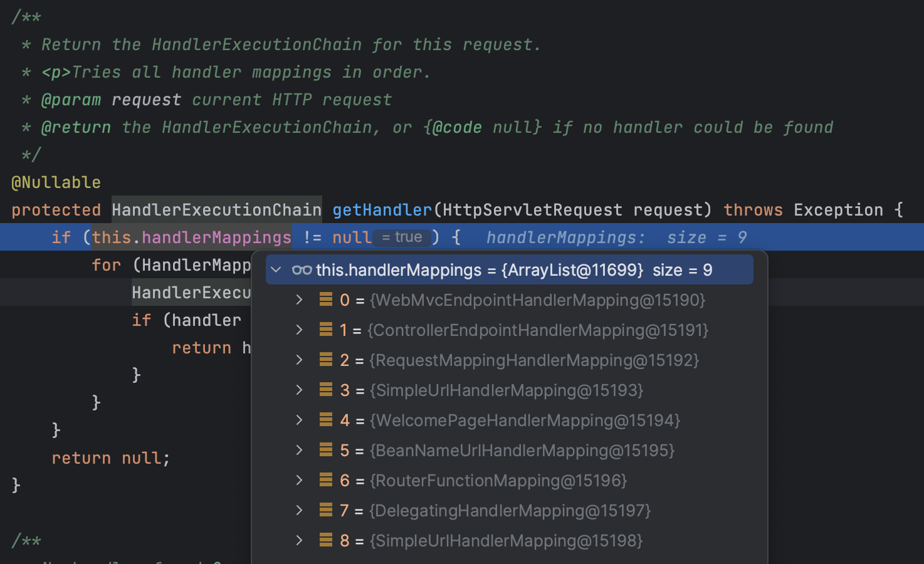
Task: Expand entry 8 SimpleUrlHandlerMapping@15198
Action: 299,541
